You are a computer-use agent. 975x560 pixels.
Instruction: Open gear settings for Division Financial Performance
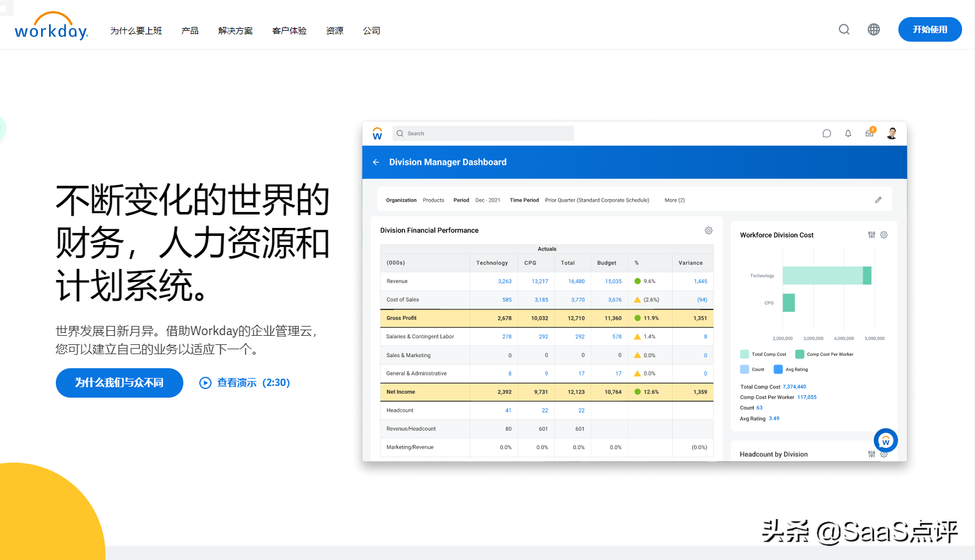pos(708,230)
